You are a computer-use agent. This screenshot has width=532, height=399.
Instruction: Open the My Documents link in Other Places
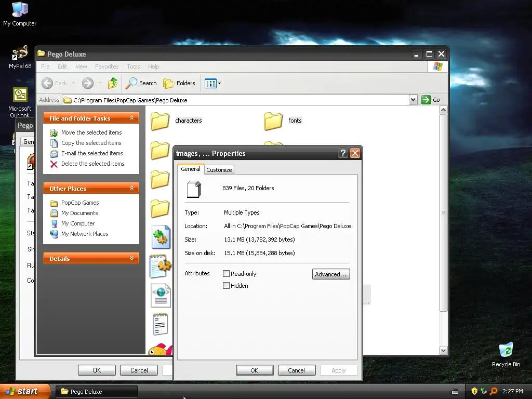tap(79, 213)
